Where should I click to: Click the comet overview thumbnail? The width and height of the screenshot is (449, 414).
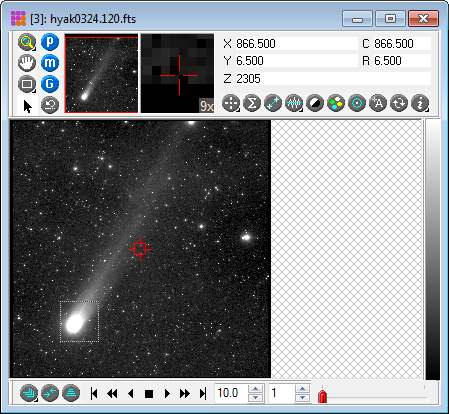tap(101, 74)
